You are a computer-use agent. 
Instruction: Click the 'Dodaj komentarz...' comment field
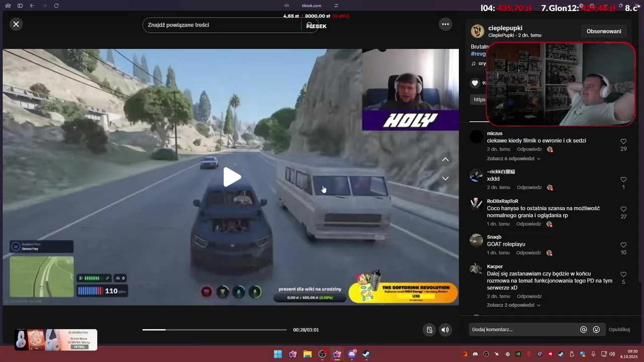[523, 329]
